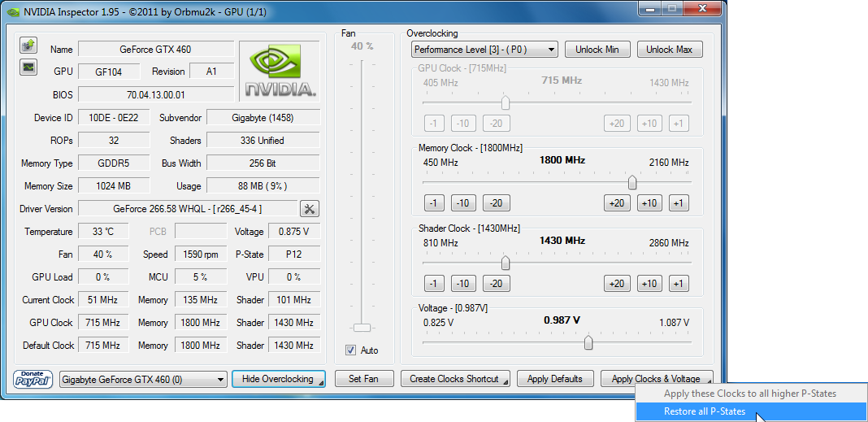Viewport: 868px width, 422px height.
Task: Open the Performance Level [3] dropdown
Action: (484, 50)
